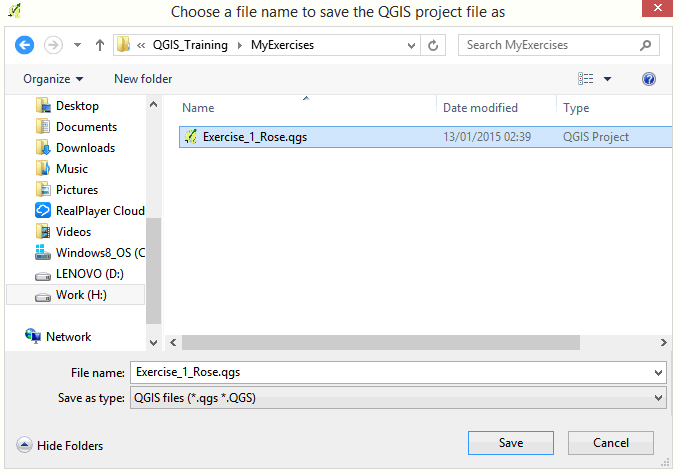
Task: Create a New folder
Action: click(143, 79)
